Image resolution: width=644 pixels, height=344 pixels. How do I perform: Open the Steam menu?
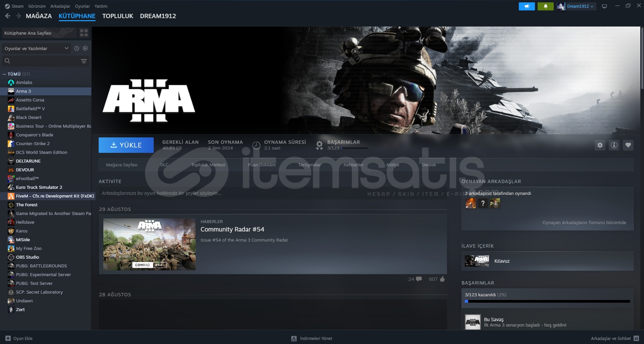click(14, 6)
